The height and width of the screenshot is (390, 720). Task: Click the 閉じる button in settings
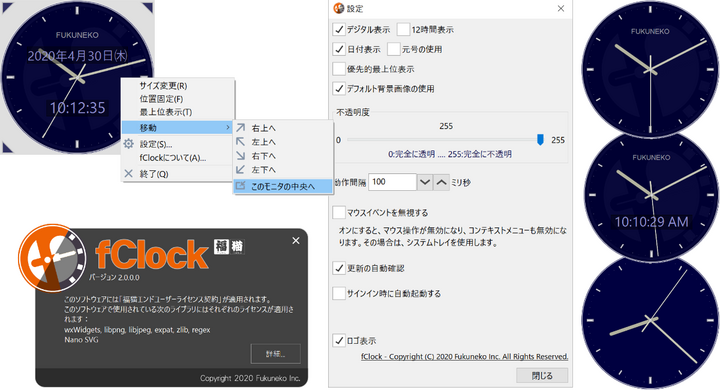tap(542, 375)
